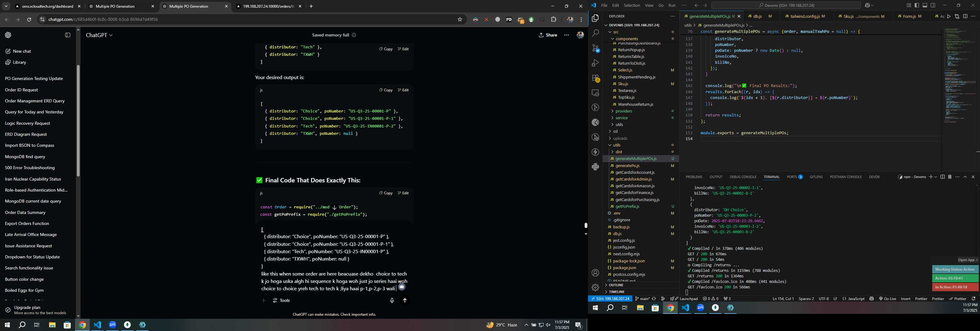Open the Windows Start menu on the left taskbar
The height and width of the screenshot is (331, 980).
coord(7,325)
